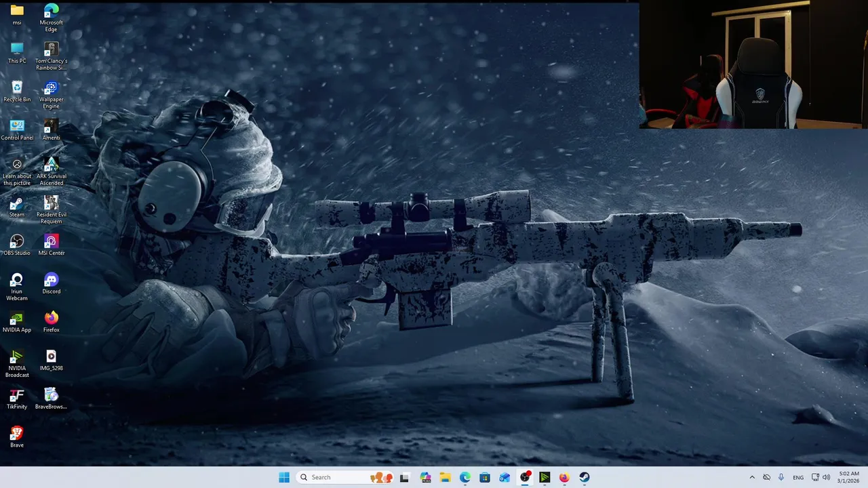The image size is (868, 488).
Task: Select the Resident Evil Requiem shortcut
Action: pos(51,210)
